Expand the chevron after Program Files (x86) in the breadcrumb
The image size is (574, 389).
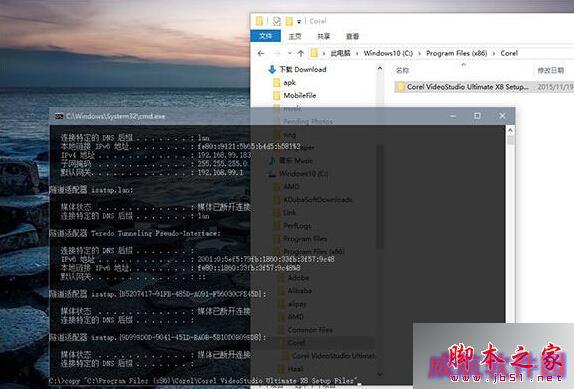[494, 53]
